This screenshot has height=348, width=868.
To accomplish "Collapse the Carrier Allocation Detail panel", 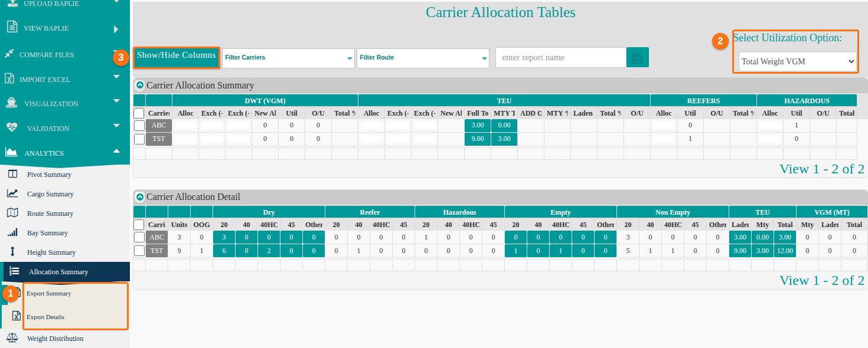I will (140, 197).
